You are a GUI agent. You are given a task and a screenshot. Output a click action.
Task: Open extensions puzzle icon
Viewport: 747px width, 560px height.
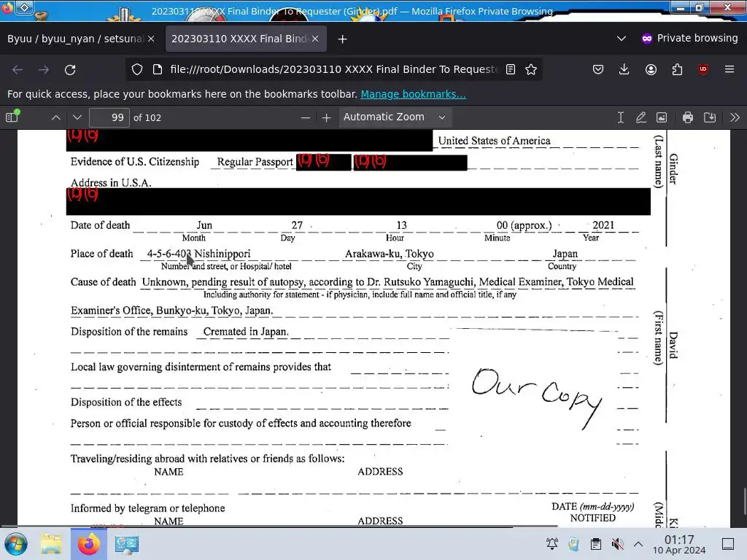677,69
